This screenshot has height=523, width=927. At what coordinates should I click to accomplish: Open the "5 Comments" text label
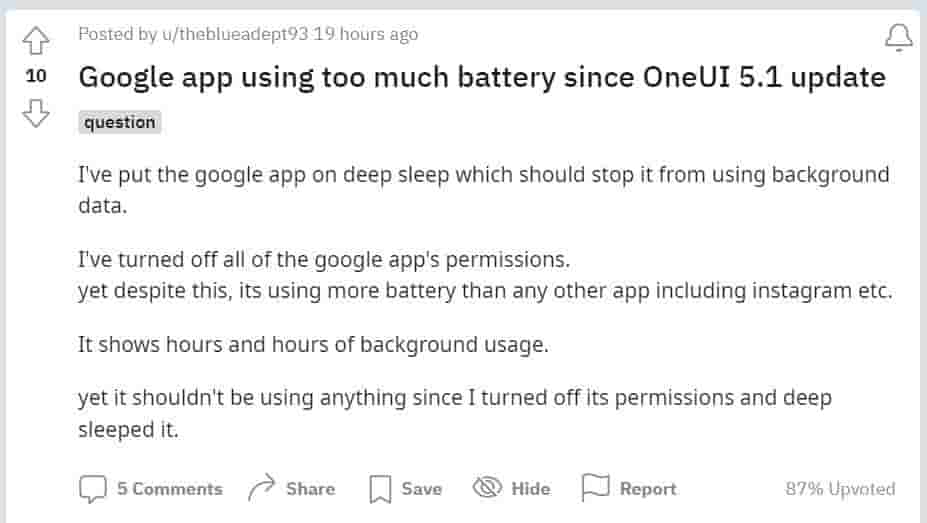170,489
